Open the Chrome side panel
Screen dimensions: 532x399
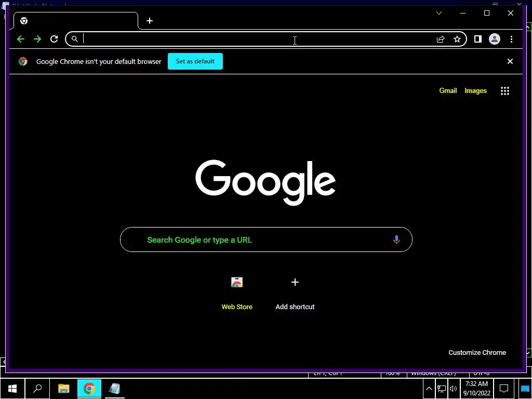pyautogui.click(x=478, y=39)
